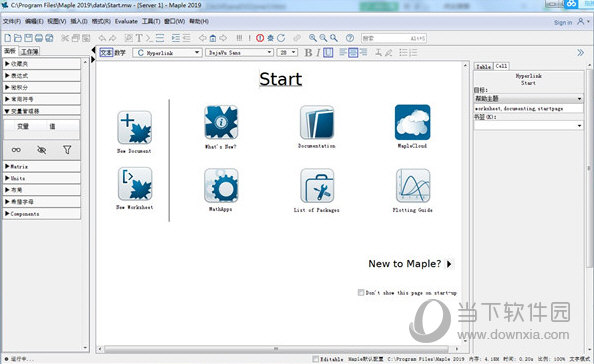Open the 工具(T) menu
594x364 pixels.
tap(151, 21)
